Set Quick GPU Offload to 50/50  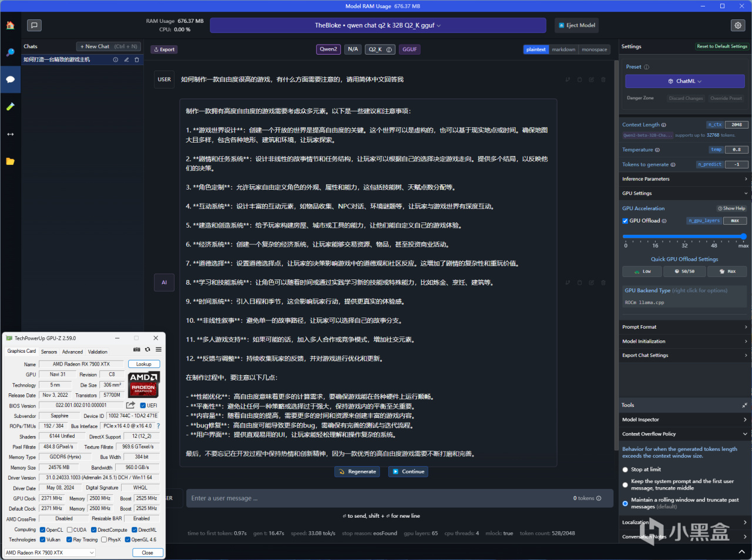[x=684, y=272]
